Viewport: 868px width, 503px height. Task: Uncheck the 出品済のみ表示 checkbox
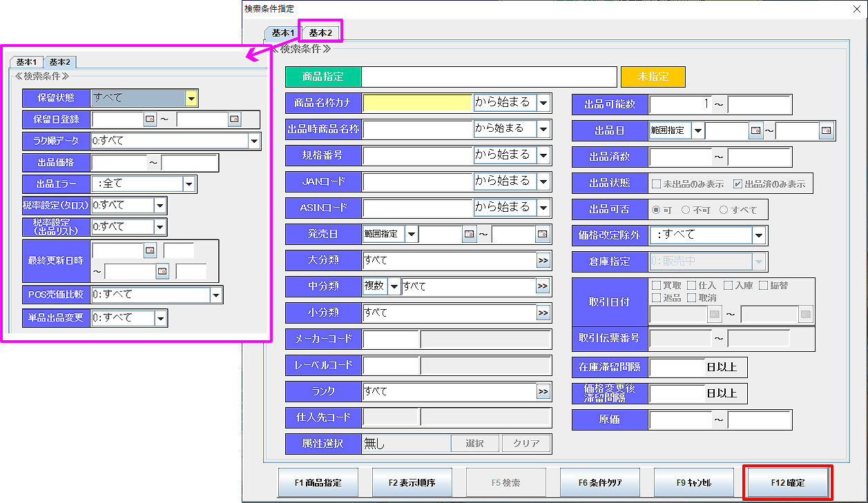pyautogui.click(x=737, y=184)
